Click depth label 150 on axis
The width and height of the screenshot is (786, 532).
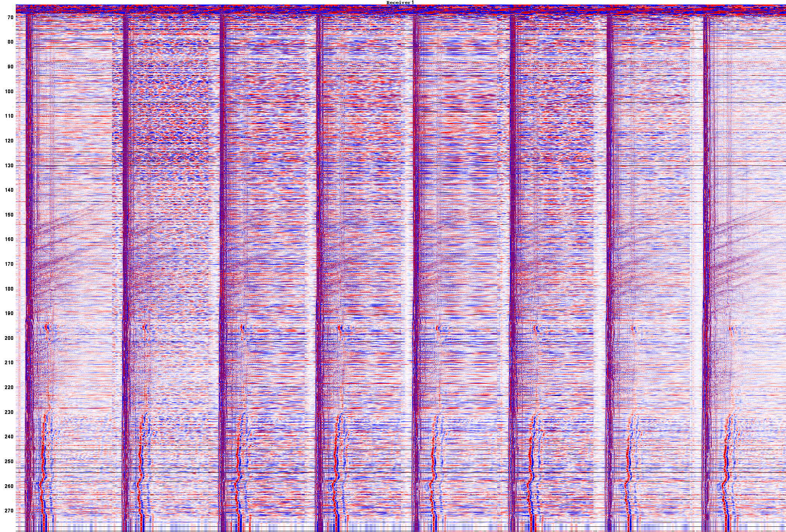[9, 215]
